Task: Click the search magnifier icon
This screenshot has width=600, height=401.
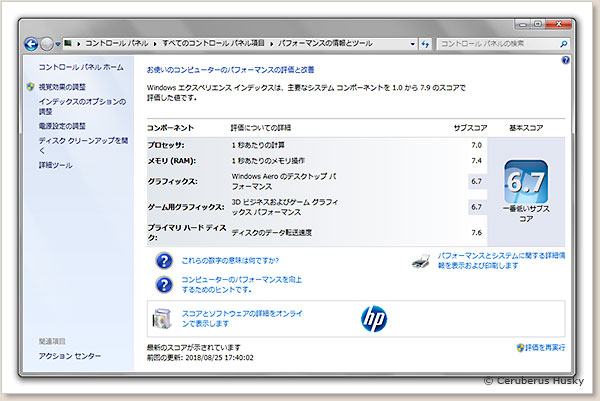Action: [x=564, y=44]
